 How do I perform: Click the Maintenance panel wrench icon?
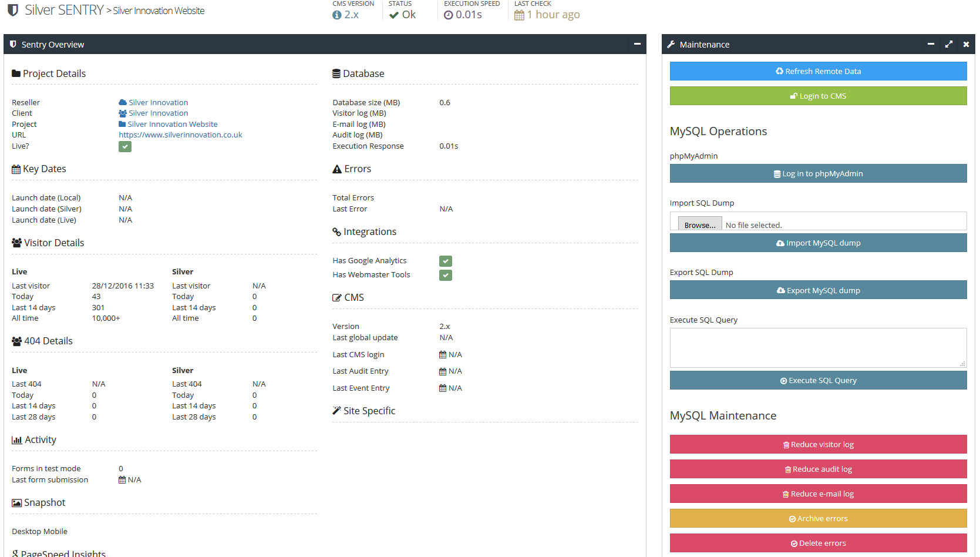coord(671,44)
